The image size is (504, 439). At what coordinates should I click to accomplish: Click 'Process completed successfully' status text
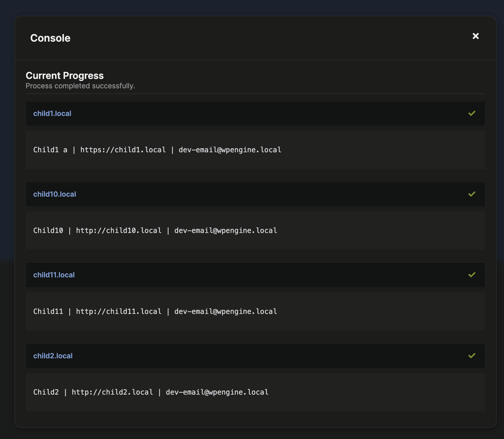(x=80, y=86)
